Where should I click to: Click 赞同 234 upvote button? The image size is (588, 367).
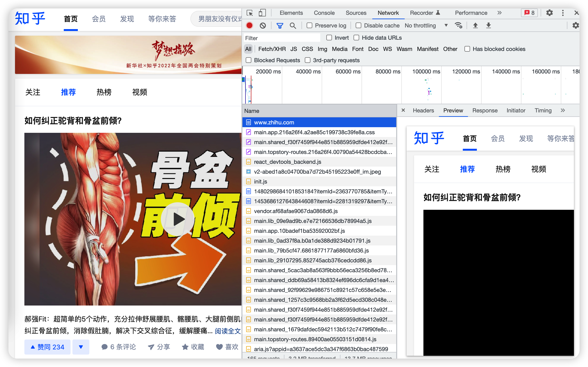pyautogui.click(x=48, y=347)
